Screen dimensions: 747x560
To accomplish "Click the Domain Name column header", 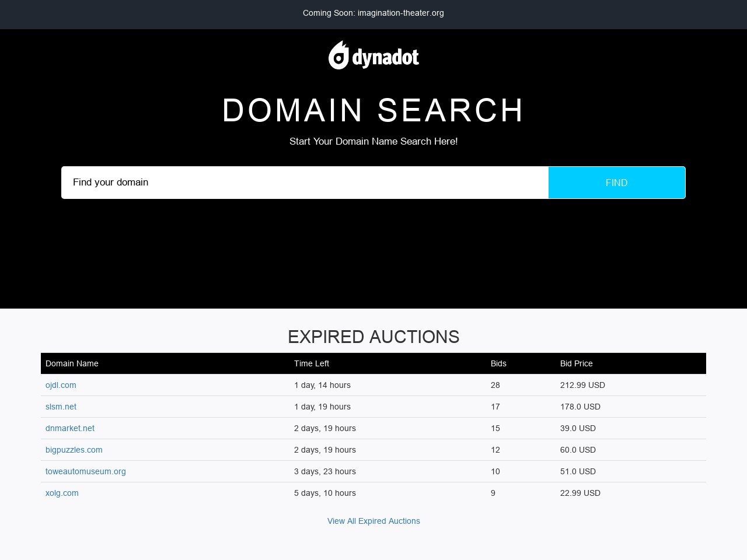I will pos(72,363).
